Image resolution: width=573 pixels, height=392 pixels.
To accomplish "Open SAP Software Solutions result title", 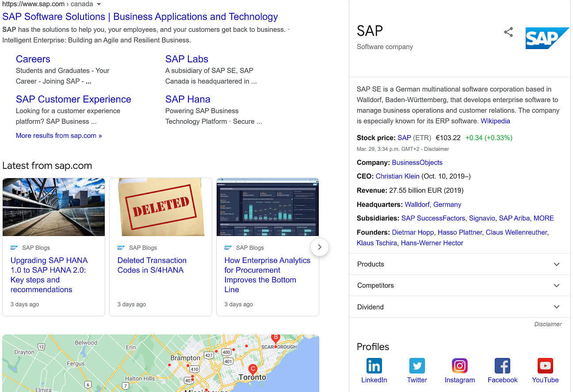I will coord(140,17).
